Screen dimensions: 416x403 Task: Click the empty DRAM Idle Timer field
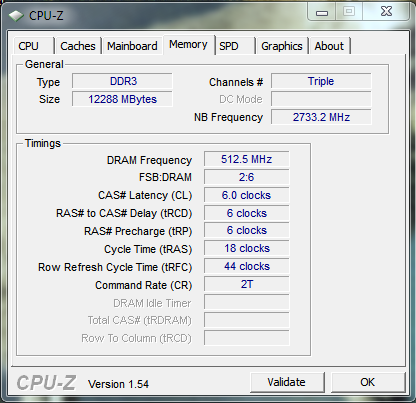(247, 302)
